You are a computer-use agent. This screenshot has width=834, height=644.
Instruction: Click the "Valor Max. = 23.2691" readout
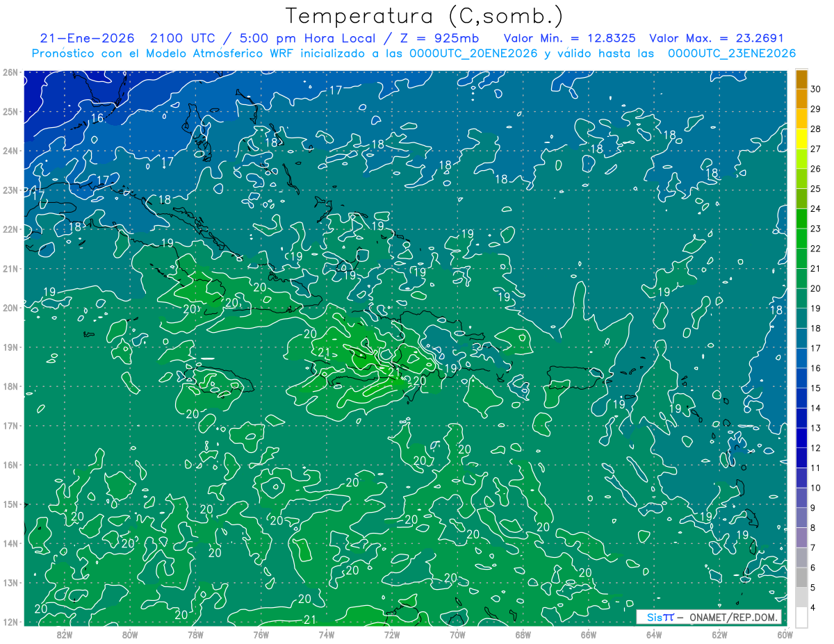pos(717,38)
